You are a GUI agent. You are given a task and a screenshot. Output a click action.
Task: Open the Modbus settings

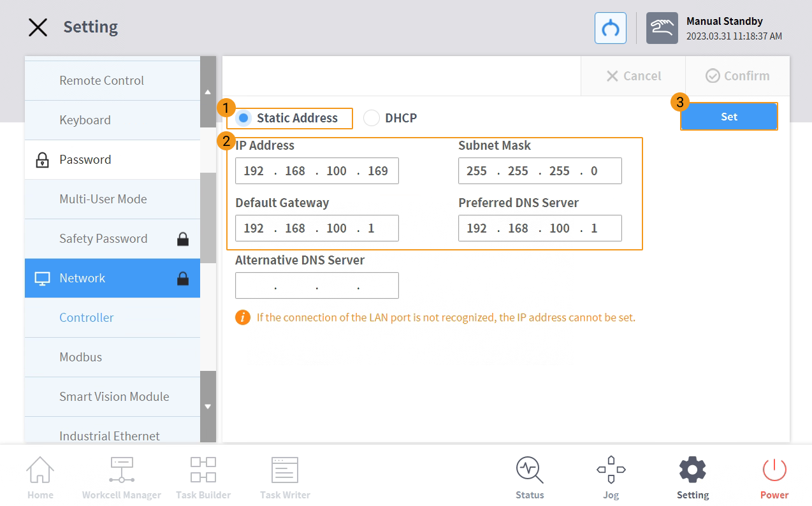80,357
